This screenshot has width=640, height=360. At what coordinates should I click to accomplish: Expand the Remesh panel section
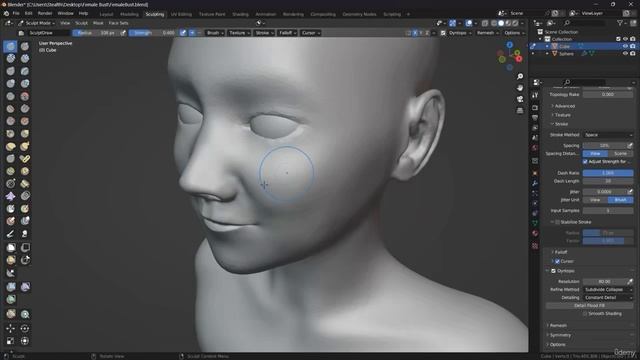coord(557,326)
